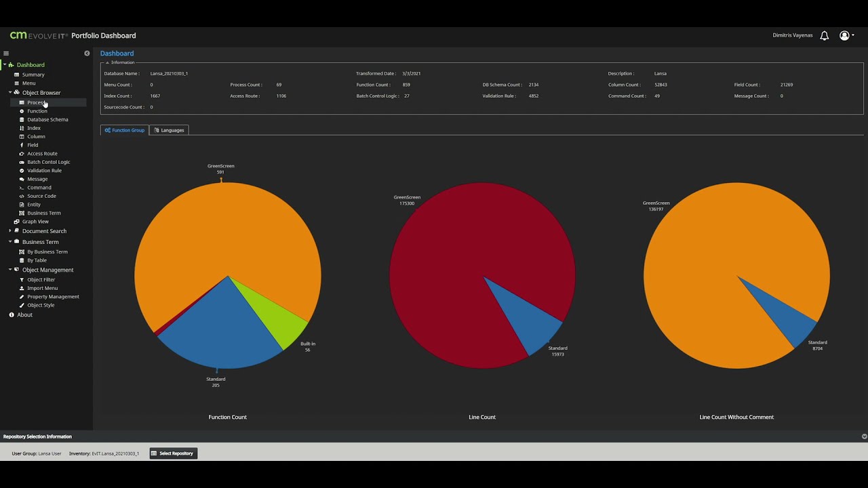Click the Validation Rule value 4852

point(534,96)
